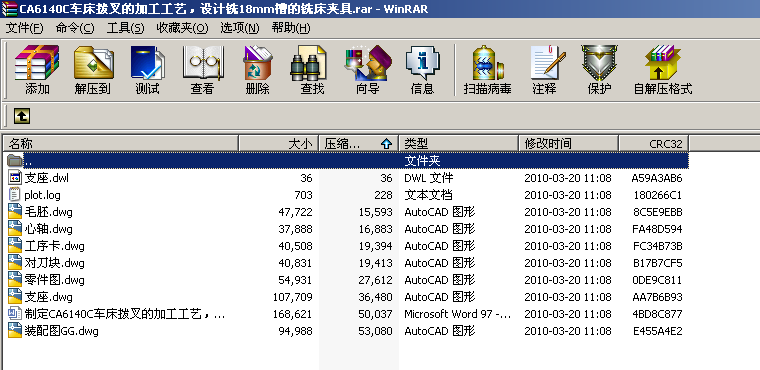Select file name 心轴.dwg
This screenshot has height=370, width=760.
[48, 229]
